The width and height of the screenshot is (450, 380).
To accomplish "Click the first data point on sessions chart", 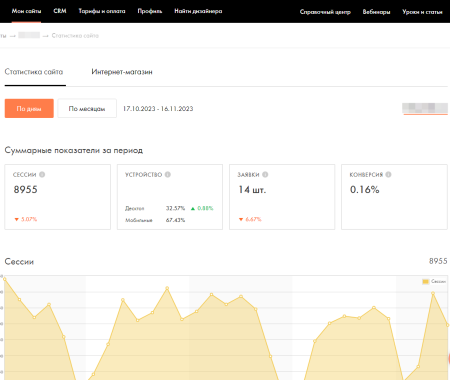I will tap(5, 279).
